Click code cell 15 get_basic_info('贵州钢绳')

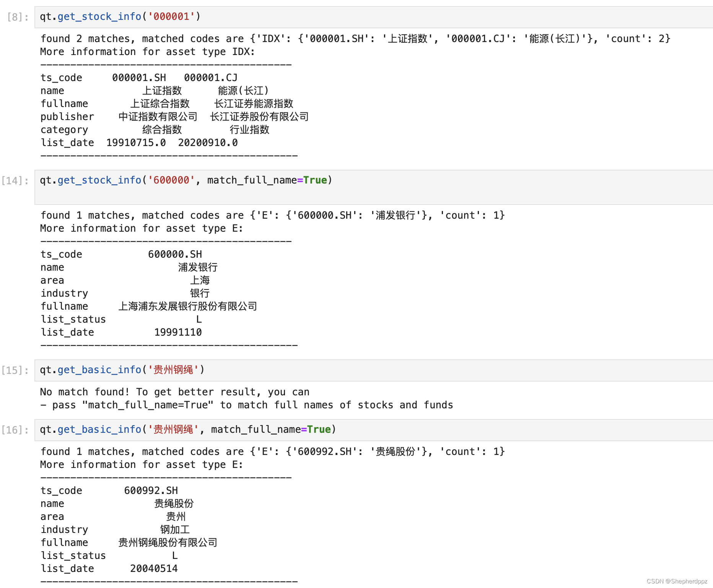tap(374, 370)
